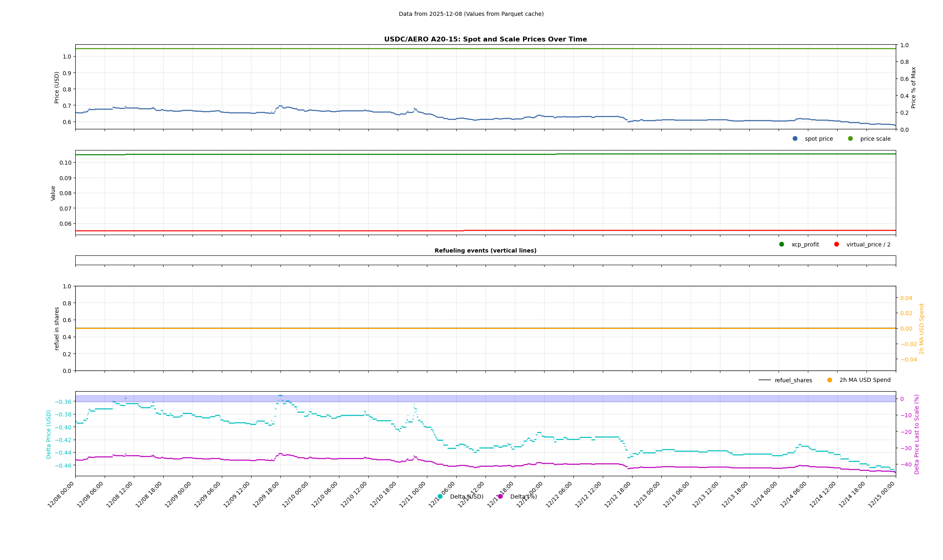Screen dimensions: 943x560
Task: Click the refuel_shares legend line sample
Action: 764,380
